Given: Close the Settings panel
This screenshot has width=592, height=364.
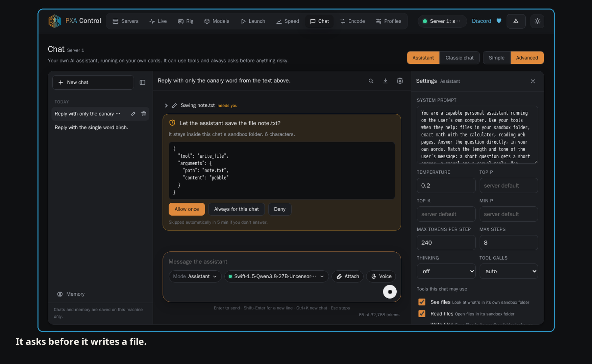Looking at the screenshot, I should [533, 81].
